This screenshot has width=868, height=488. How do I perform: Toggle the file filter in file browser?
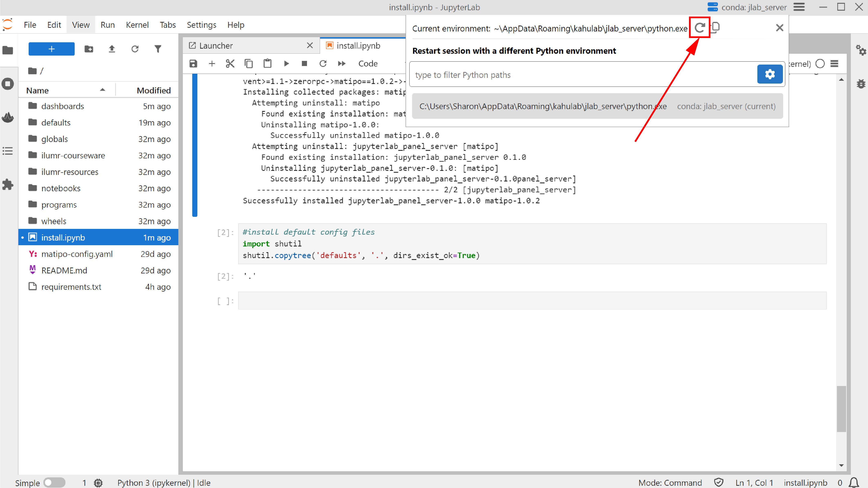(x=158, y=49)
